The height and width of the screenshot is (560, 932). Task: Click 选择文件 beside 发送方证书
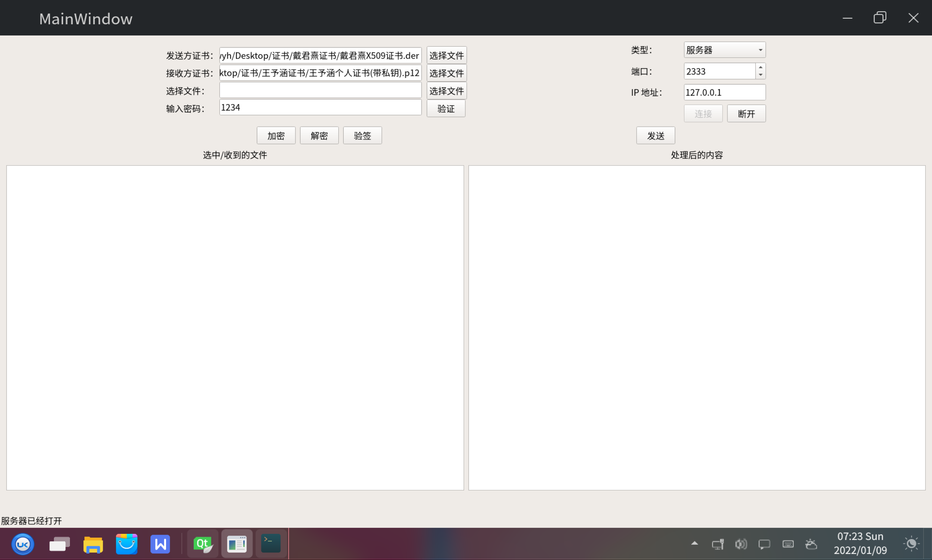tap(446, 55)
